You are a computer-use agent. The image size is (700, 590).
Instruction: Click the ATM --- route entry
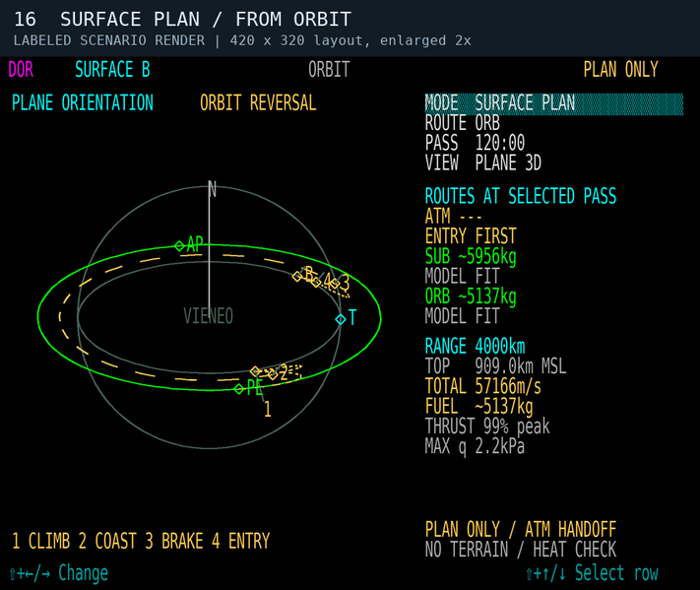point(454,217)
